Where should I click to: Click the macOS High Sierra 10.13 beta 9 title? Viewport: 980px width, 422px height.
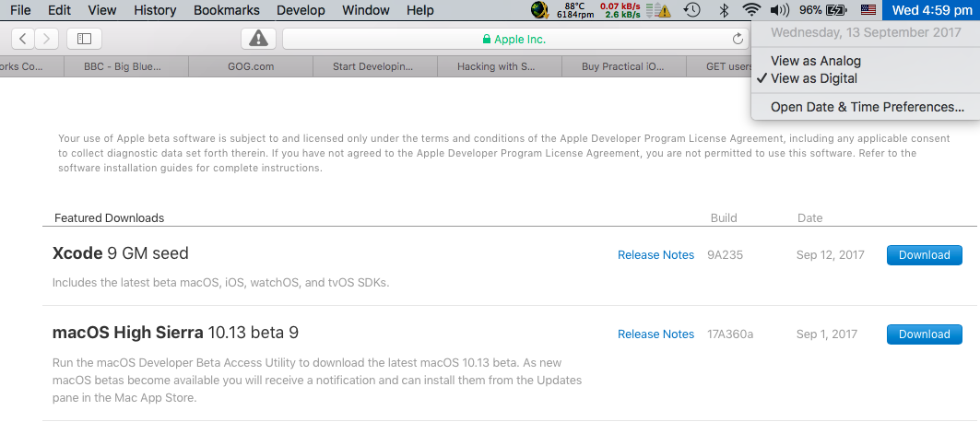point(175,333)
